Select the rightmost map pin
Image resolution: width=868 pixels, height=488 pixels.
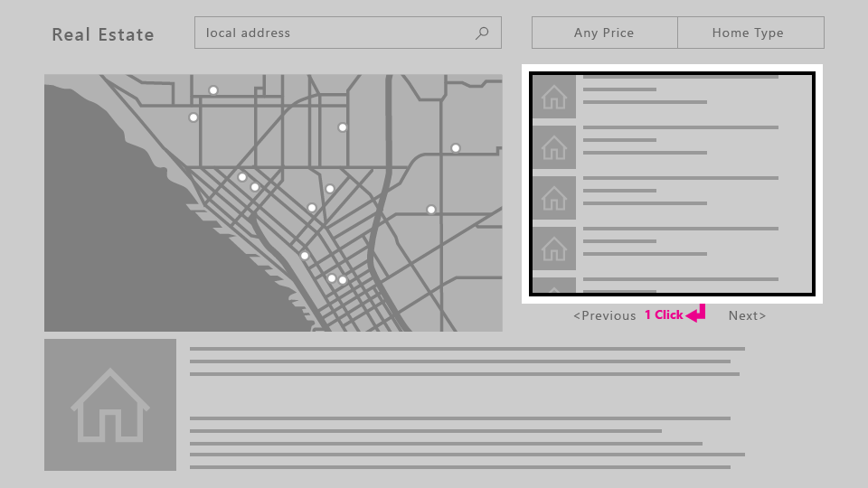(x=456, y=148)
